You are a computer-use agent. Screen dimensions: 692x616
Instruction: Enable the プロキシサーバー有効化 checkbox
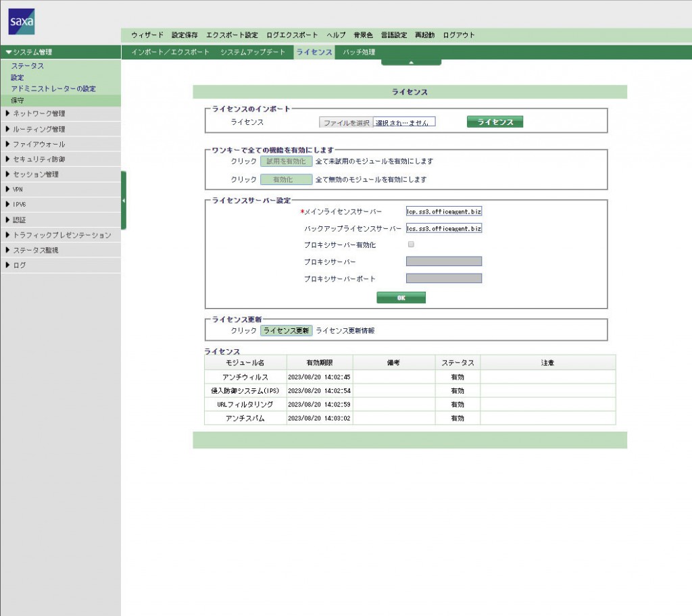pos(411,245)
